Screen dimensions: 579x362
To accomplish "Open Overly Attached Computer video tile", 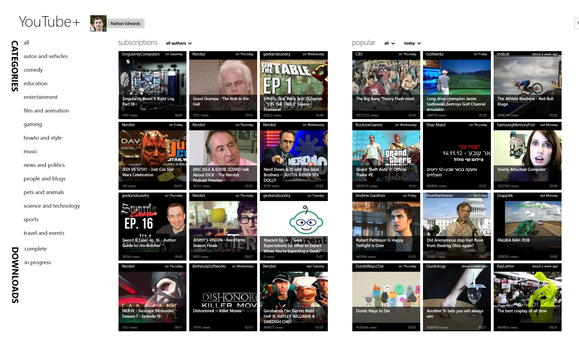I will 528,156.
